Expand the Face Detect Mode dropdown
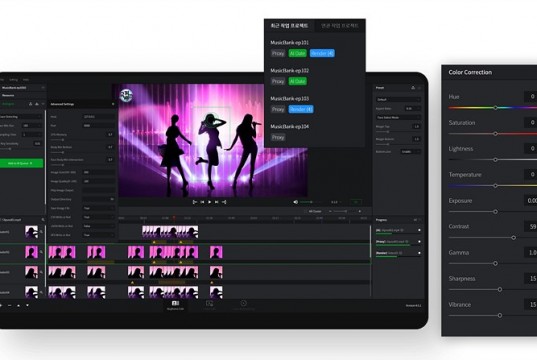The height and width of the screenshot is (360, 537). (x=398, y=117)
